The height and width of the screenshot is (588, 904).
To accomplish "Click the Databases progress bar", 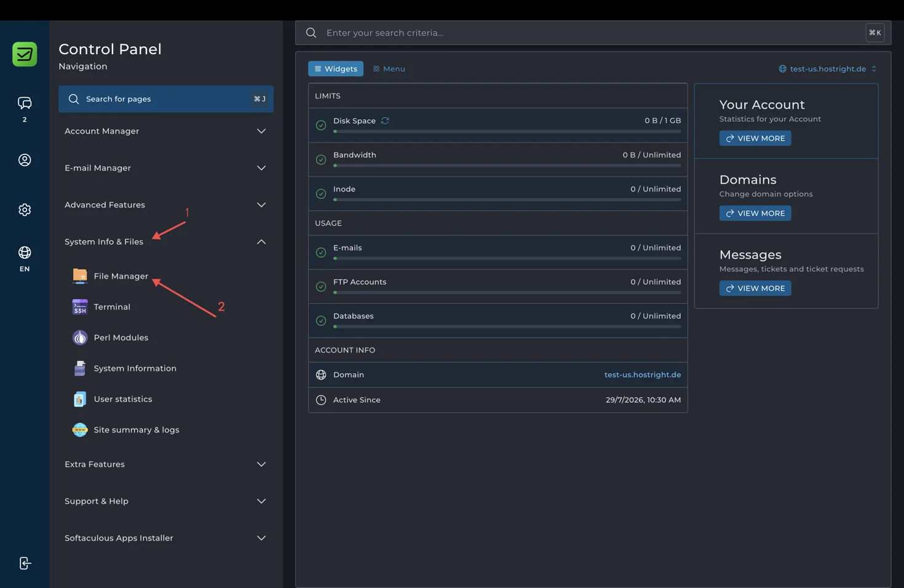I will [x=507, y=327].
